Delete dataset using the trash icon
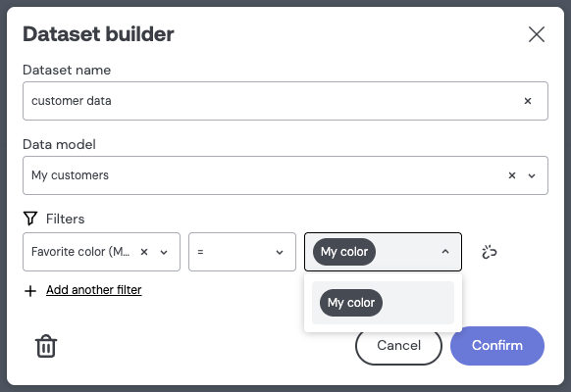The height and width of the screenshot is (392, 571). pos(46,346)
